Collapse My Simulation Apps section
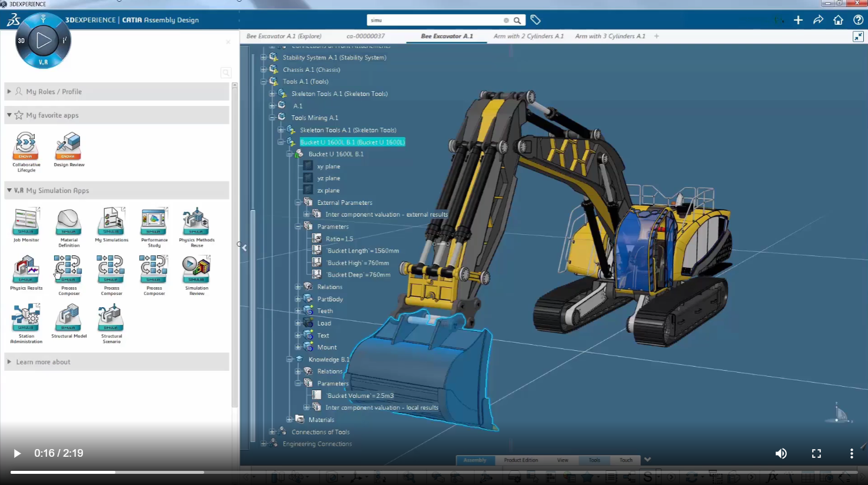This screenshot has width=868, height=485. click(9, 190)
